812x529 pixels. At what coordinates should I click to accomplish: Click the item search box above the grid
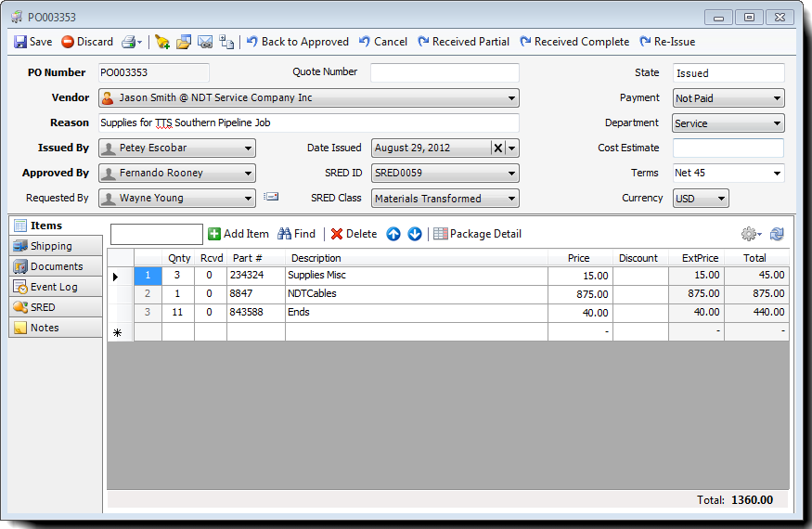pyautogui.click(x=157, y=234)
